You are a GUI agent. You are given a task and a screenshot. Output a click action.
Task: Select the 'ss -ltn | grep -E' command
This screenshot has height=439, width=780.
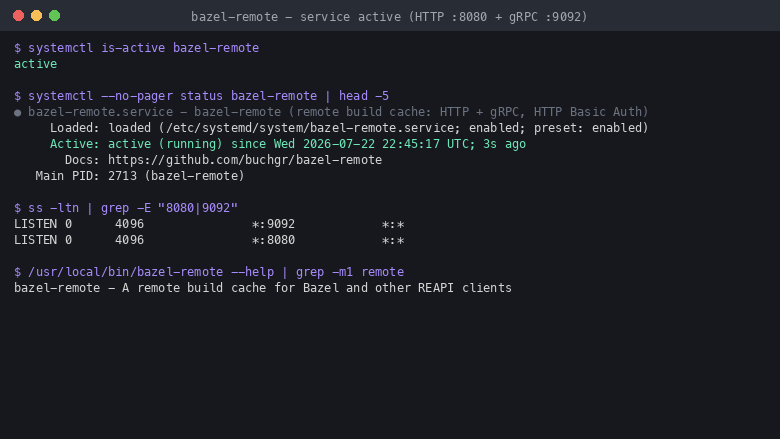[133, 208]
